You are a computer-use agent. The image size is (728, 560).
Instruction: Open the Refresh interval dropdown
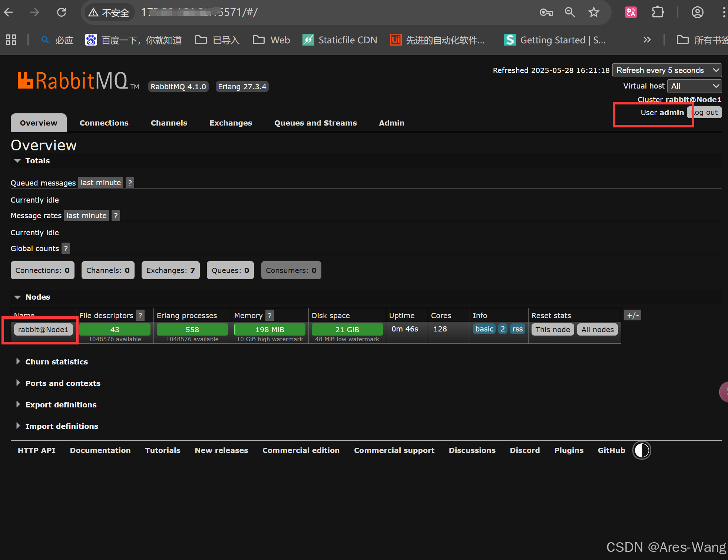[x=667, y=70]
